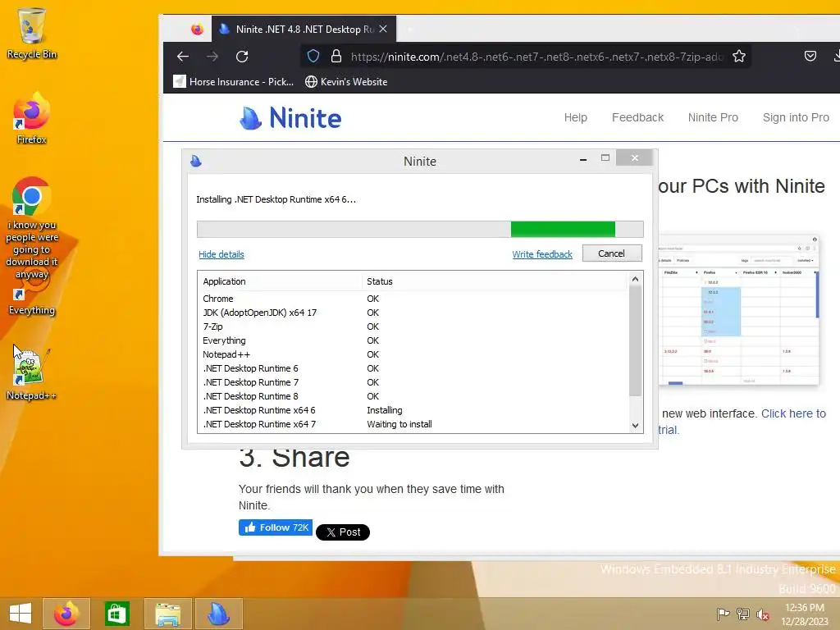The image size is (840, 630).
Task: Select the Everything row in details list
Action: click(413, 340)
